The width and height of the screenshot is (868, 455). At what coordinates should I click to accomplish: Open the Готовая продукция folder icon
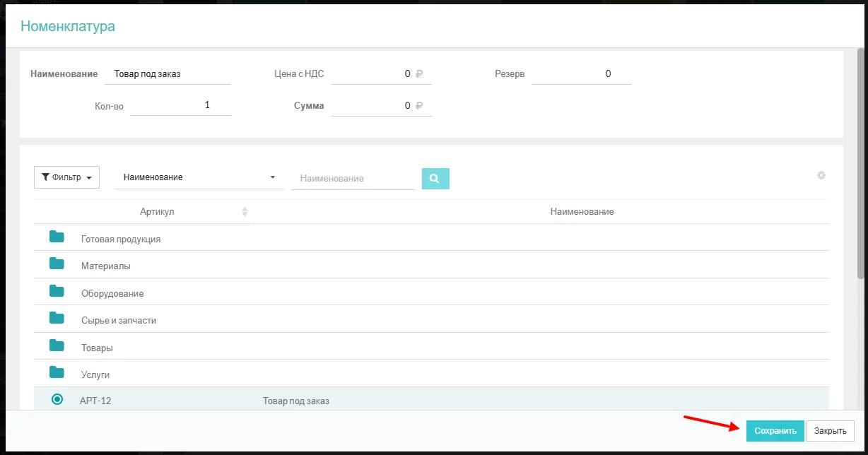(57, 237)
